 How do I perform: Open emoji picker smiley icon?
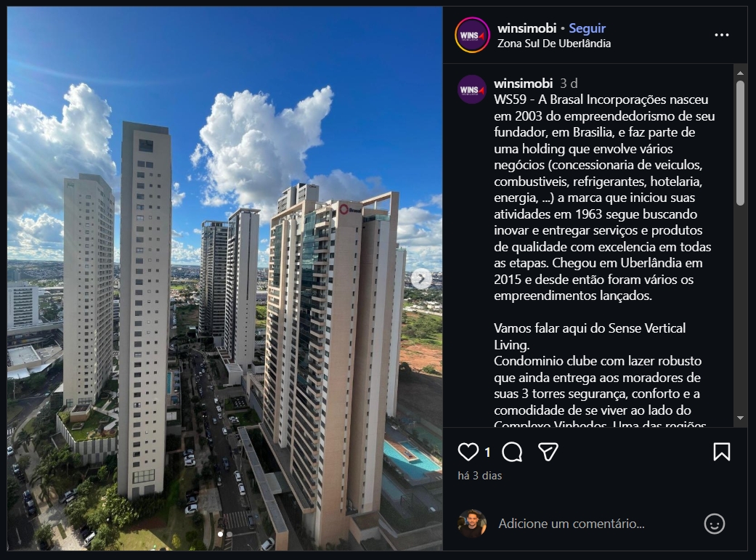pos(715,524)
